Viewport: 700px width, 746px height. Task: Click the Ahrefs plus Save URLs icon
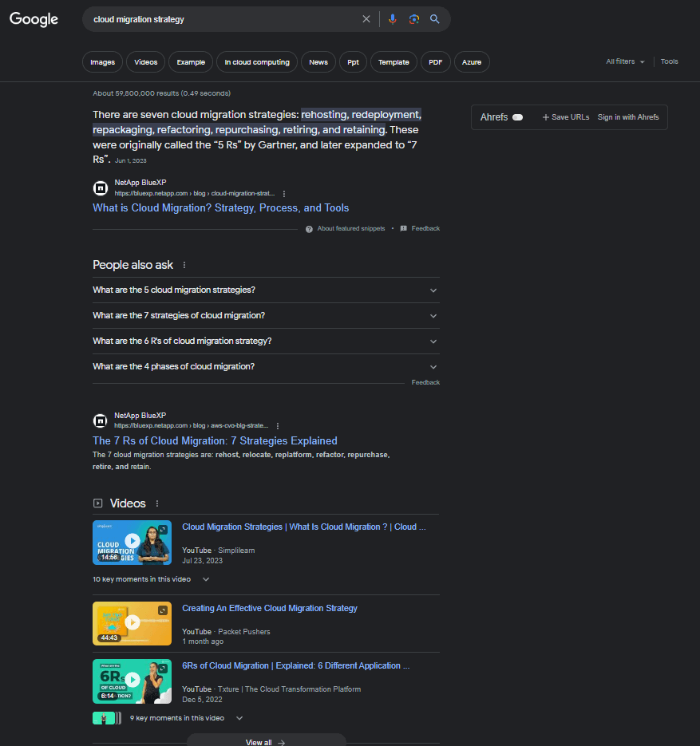click(x=546, y=117)
